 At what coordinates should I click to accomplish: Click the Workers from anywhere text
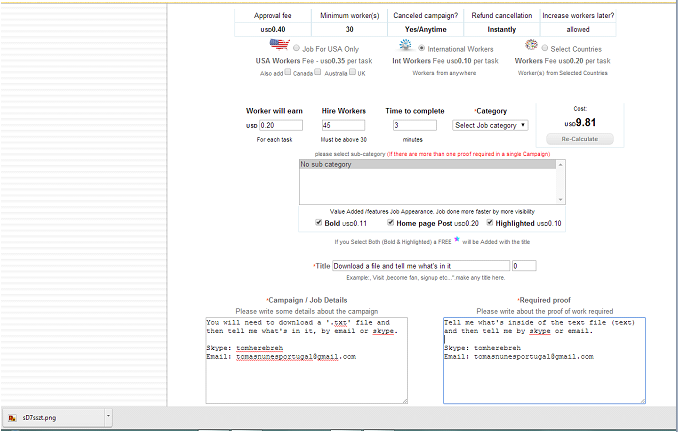pos(444,73)
